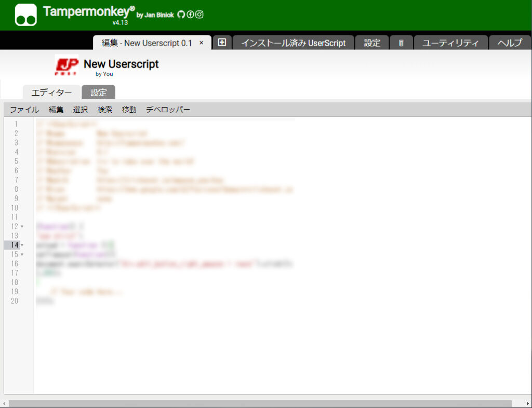532x408 pixels.
Task: Open the 編集 editor menu
Action: (56, 110)
